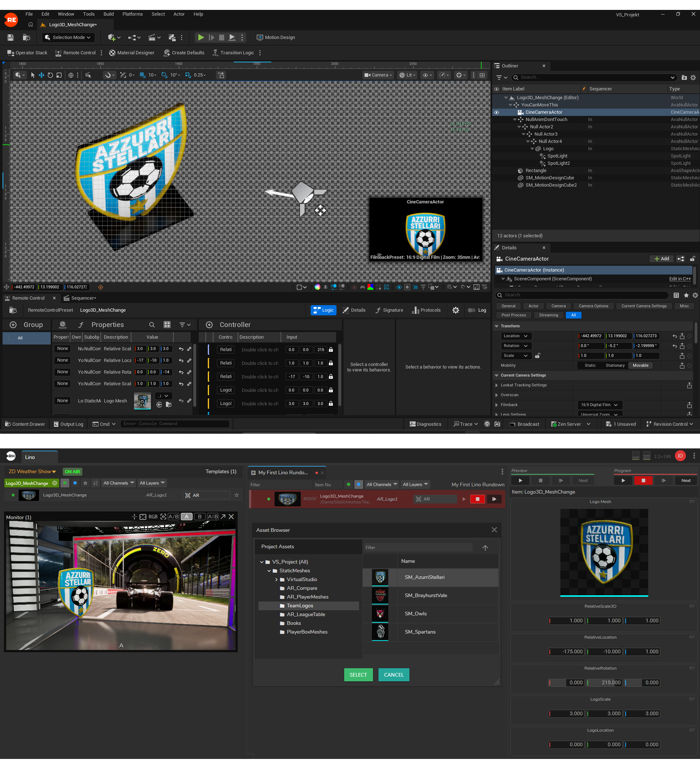Click the Edit in C++ link
This screenshot has width=700, height=767.
click(680, 279)
